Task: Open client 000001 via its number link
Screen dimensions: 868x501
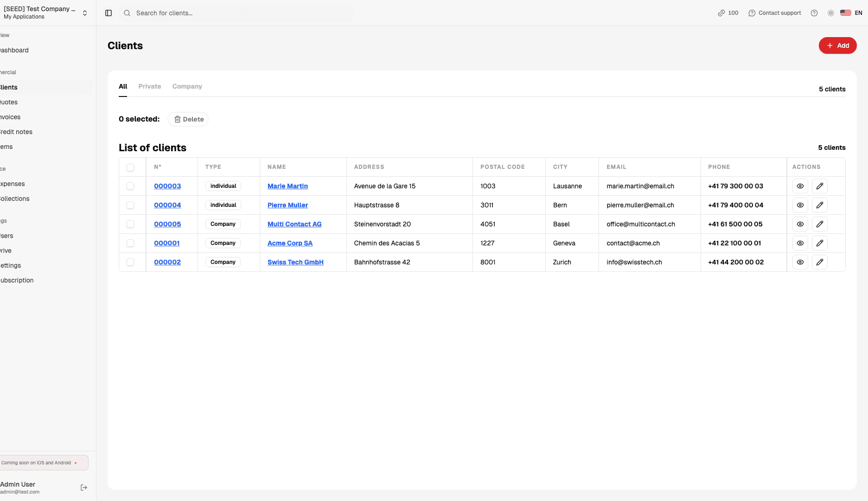Action: coord(166,243)
